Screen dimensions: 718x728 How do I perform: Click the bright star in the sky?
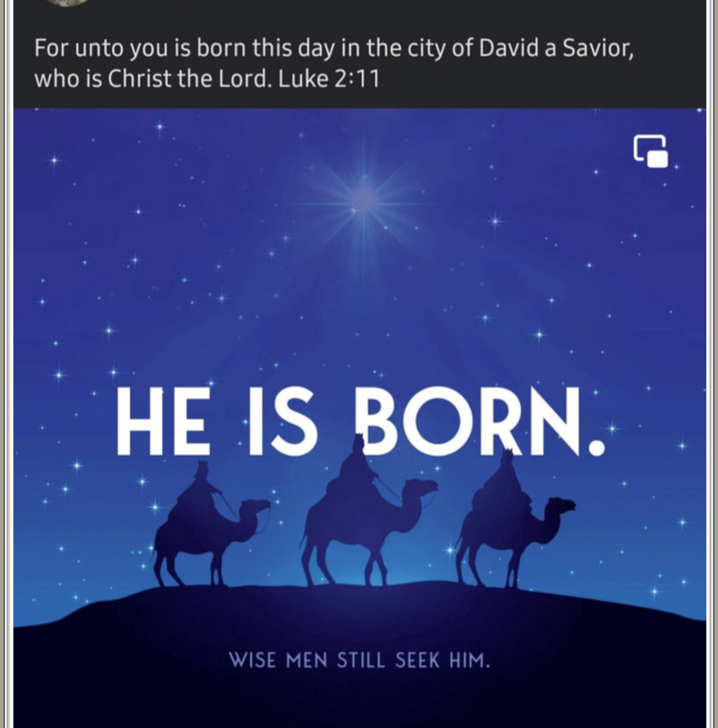coord(363,200)
